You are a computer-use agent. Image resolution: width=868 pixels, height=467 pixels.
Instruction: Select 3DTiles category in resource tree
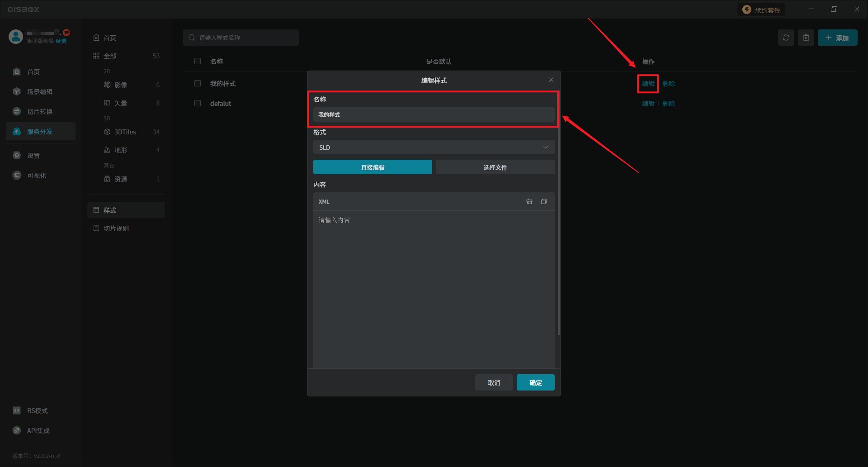pyautogui.click(x=125, y=132)
